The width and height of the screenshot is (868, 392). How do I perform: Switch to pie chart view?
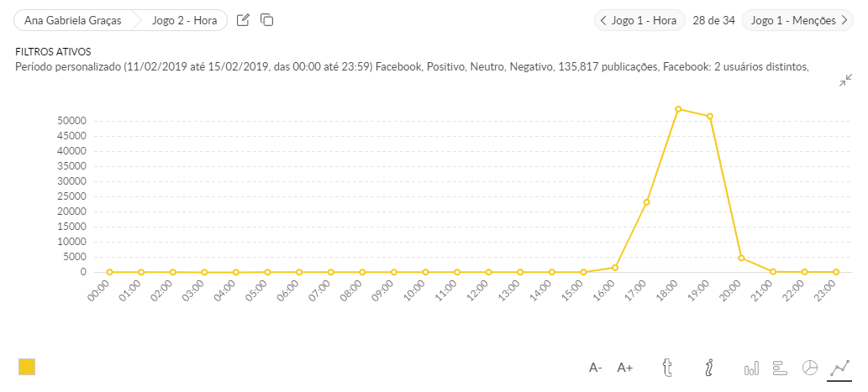pyautogui.click(x=810, y=368)
